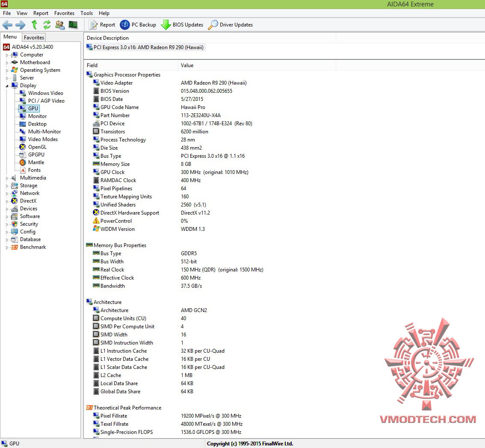Expand the Network tree node
This screenshot has width=485, height=448.
[x=7, y=194]
